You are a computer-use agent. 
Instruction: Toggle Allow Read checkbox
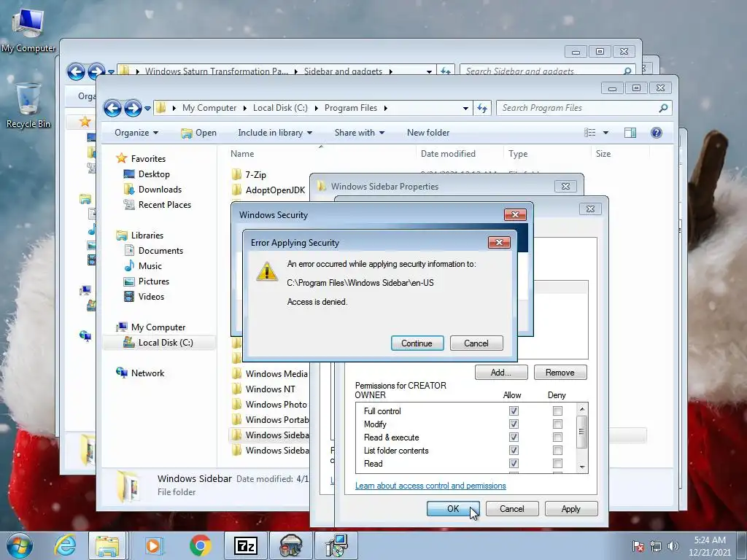(514, 463)
